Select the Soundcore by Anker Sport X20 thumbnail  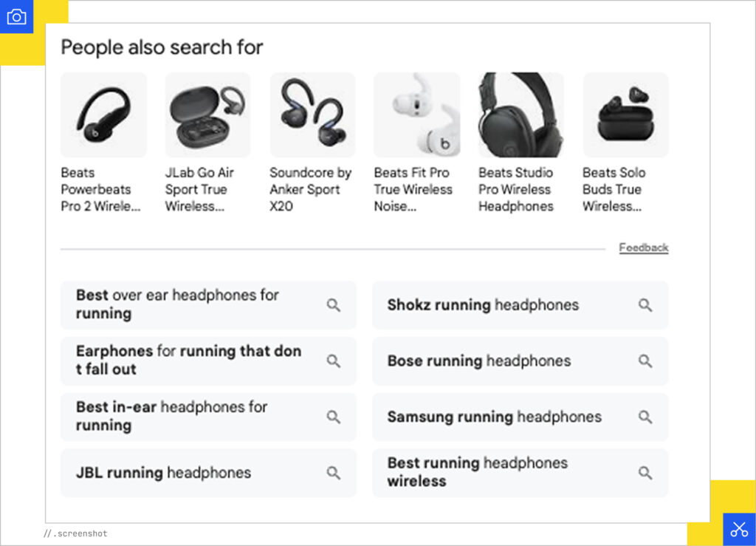[x=312, y=115]
